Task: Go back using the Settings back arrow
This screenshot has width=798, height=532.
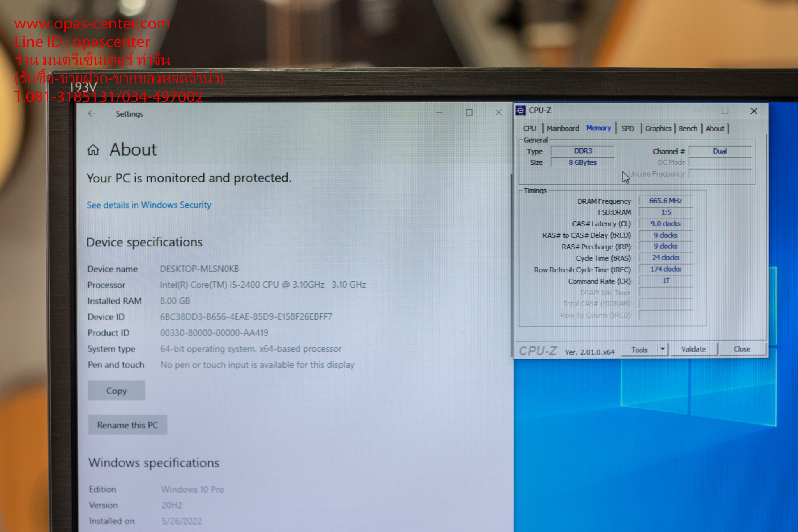Action: point(92,113)
